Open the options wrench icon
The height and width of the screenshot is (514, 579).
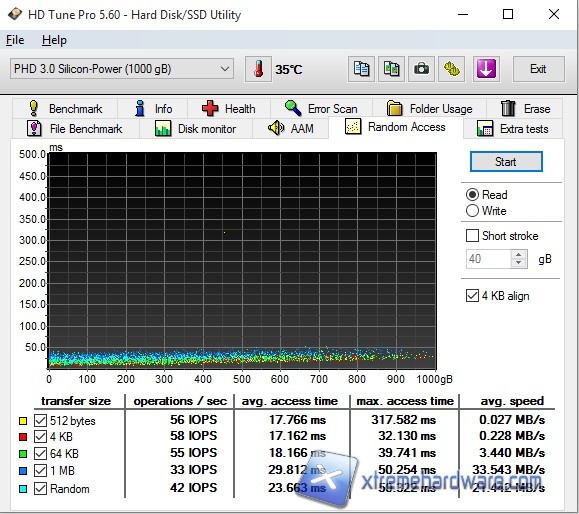click(x=451, y=69)
